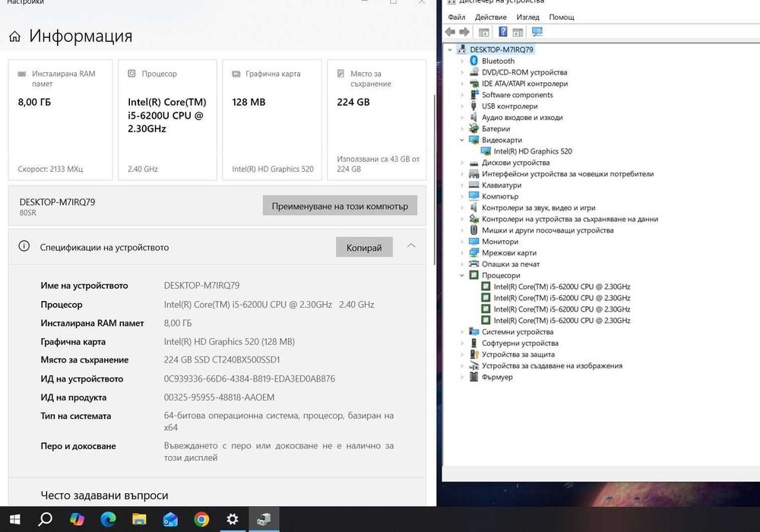Open taskbar Search magnifier

(x=46, y=519)
